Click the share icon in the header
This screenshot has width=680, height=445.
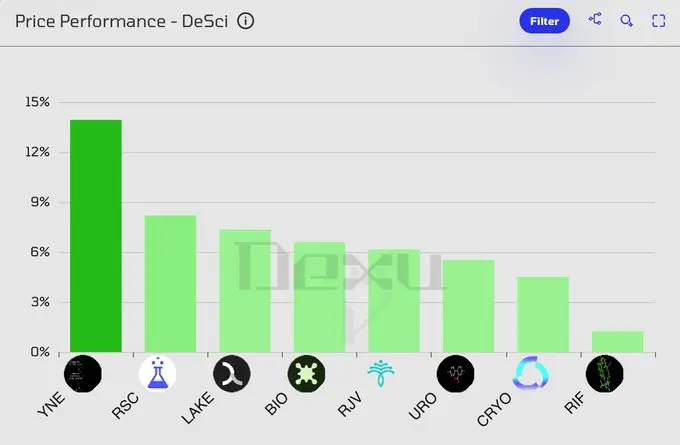click(595, 20)
